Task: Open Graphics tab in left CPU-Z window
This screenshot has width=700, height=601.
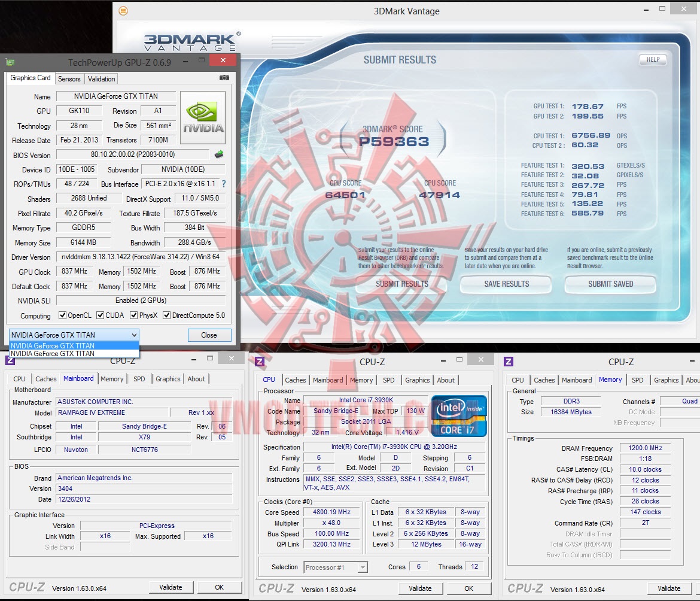Action: (x=168, y=379)
